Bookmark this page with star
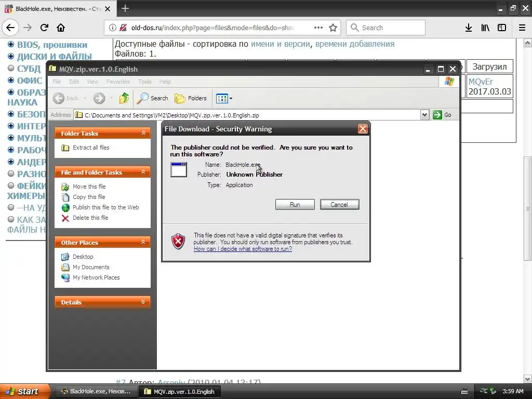The width and height of the screenshot is (532, 399). 333,28
